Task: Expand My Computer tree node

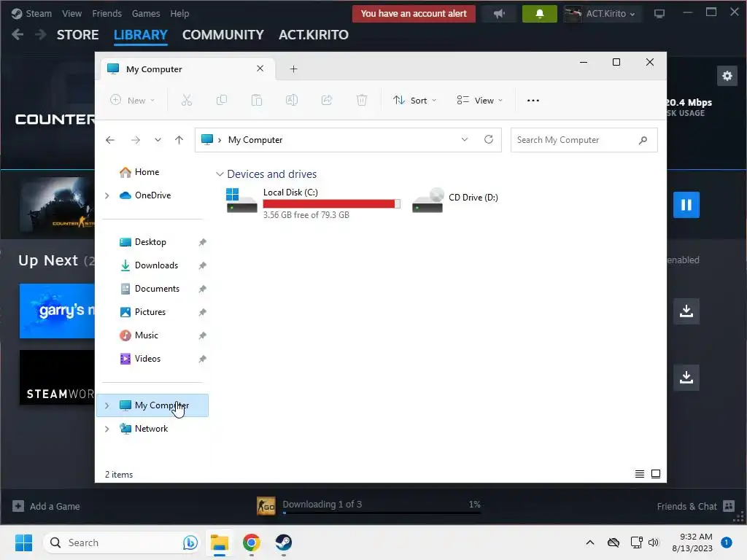Action: click(x=107, y=405)
